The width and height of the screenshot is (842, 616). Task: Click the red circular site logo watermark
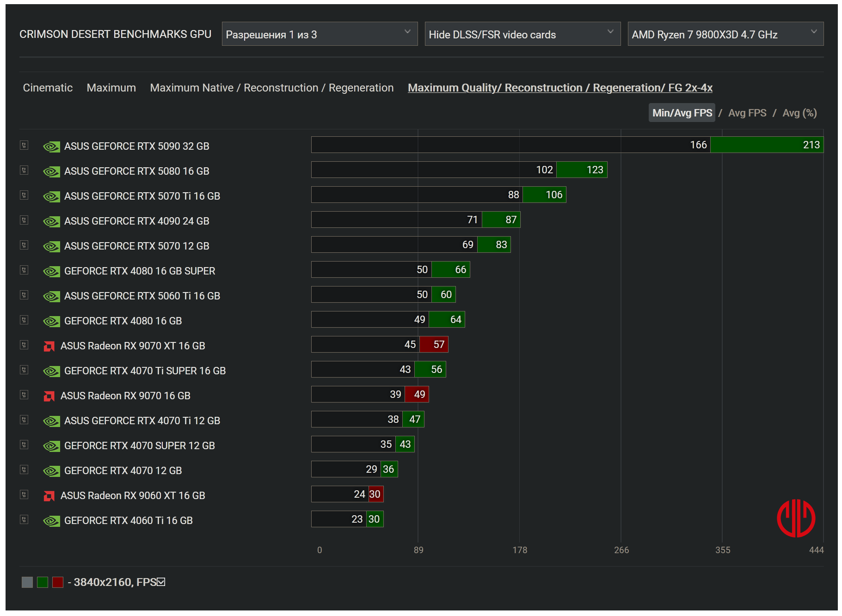click(795, 518)
